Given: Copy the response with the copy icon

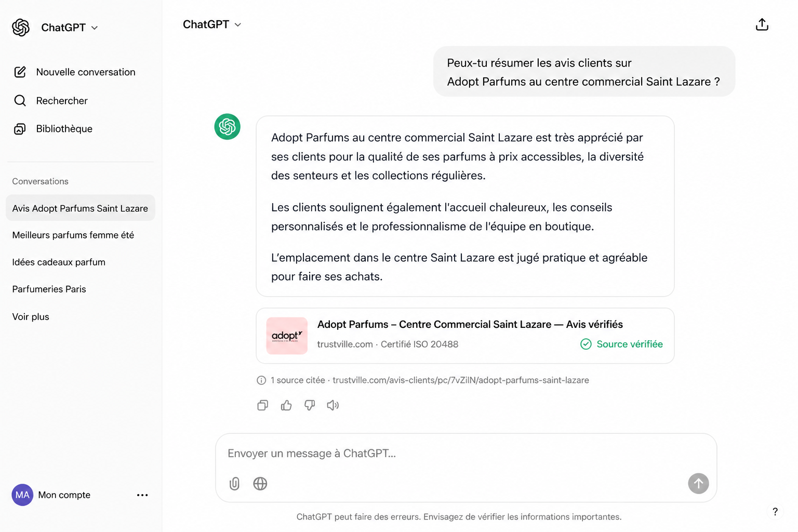Looking at the screenshot, I should [263, 405].
